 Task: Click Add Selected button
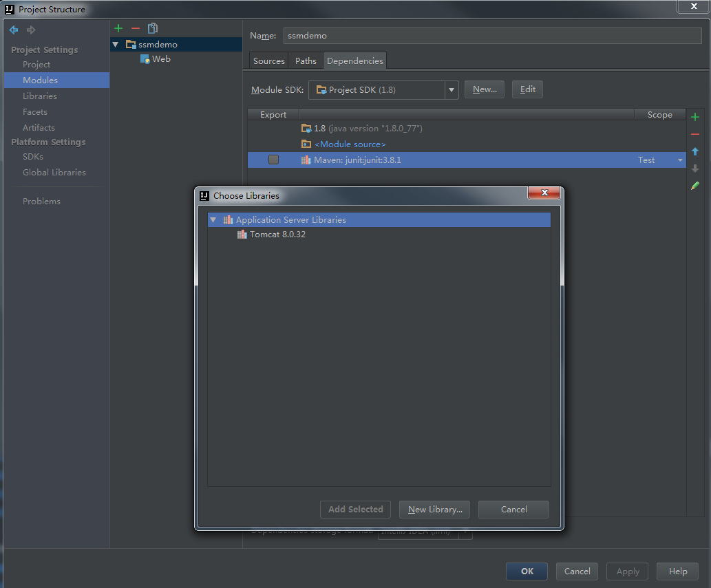[355, 509]
